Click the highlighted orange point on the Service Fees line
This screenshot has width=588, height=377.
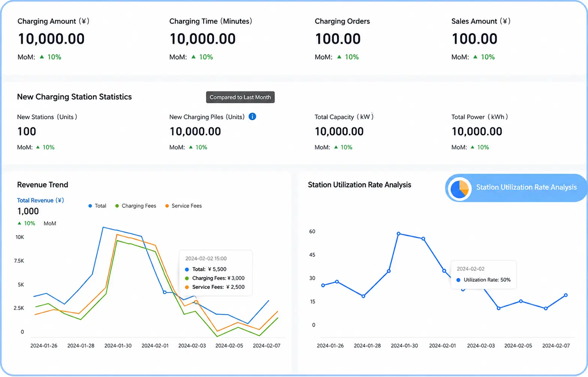196,302
